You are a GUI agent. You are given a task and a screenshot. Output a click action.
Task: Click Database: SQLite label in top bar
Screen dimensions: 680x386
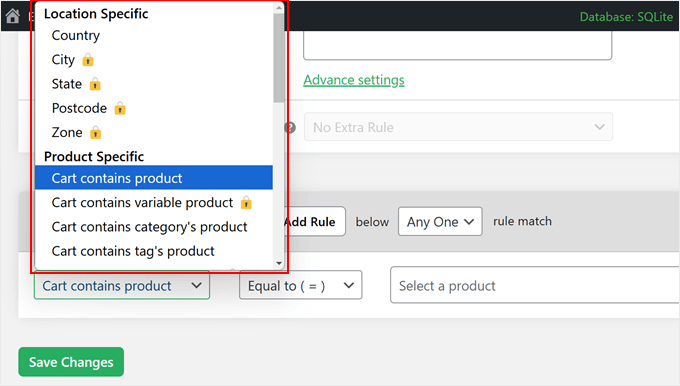pos(626,17)
